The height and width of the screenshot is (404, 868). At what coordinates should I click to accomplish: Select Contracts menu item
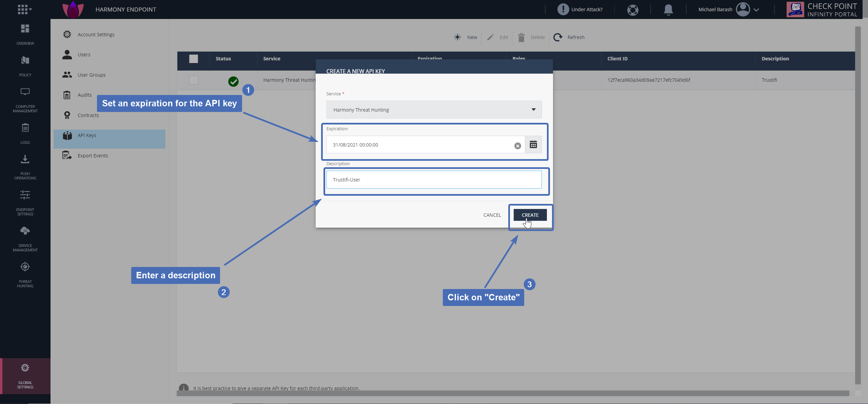(109, 115)
